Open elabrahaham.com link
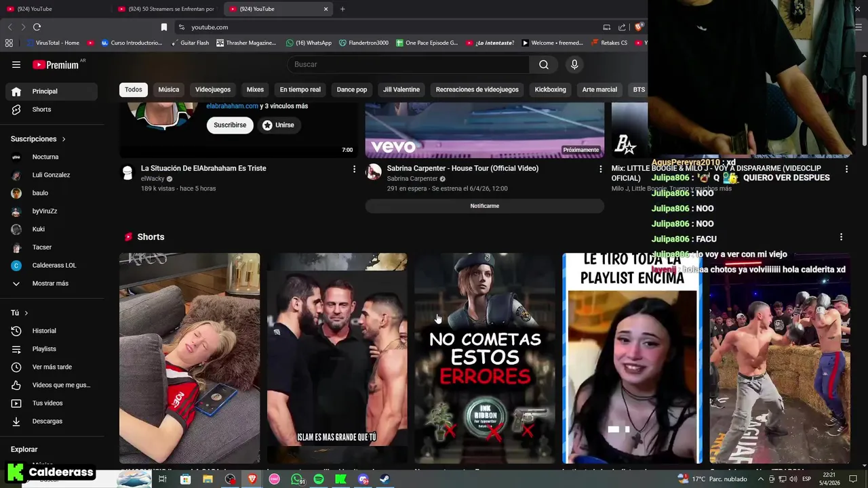Screen dimensions: 868x488 (x=232, y=106)
